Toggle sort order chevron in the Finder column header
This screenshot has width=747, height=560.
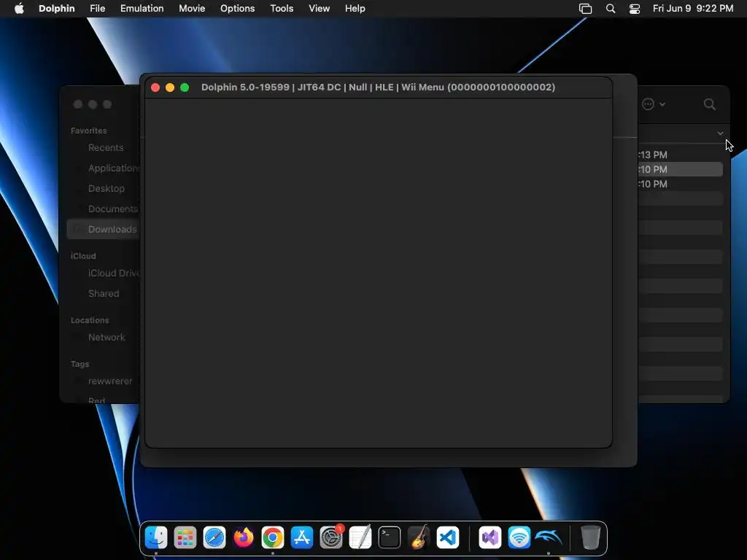(x=720, y=134)
